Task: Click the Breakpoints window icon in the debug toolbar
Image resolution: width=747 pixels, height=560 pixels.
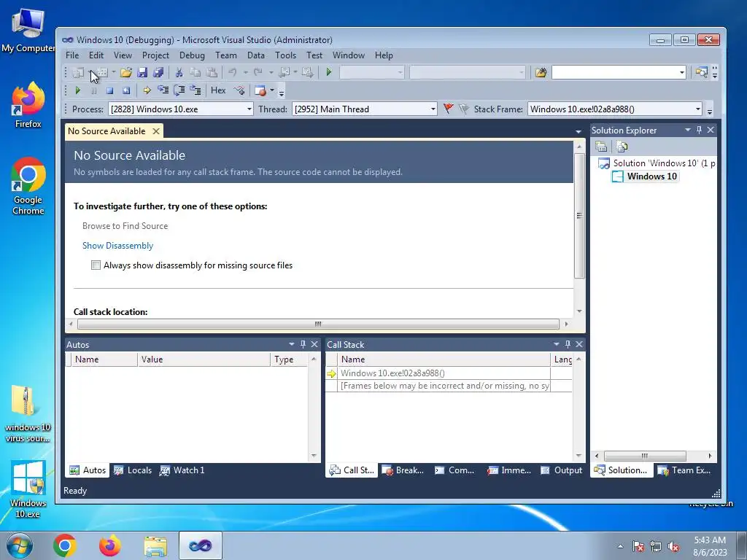Action: 260,90
